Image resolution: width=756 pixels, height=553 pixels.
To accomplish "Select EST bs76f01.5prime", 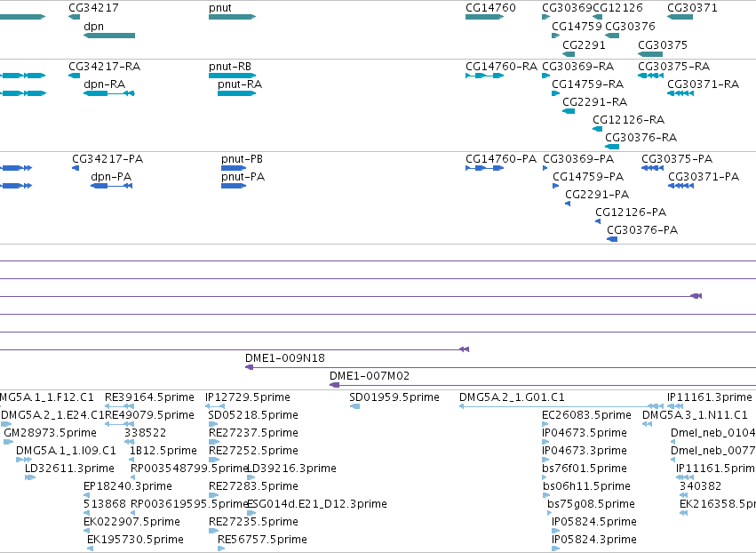I will 586,469.
